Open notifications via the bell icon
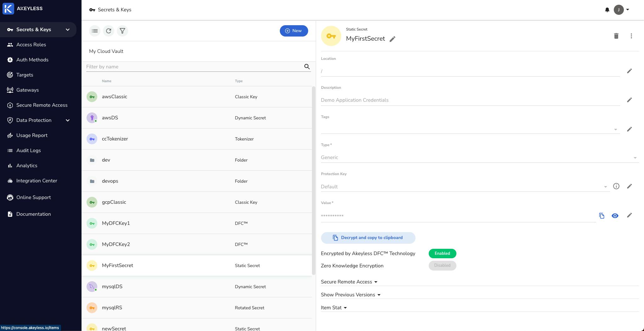Image resolution: width=644 pixels, height=331 pixels. coord(607,10)
